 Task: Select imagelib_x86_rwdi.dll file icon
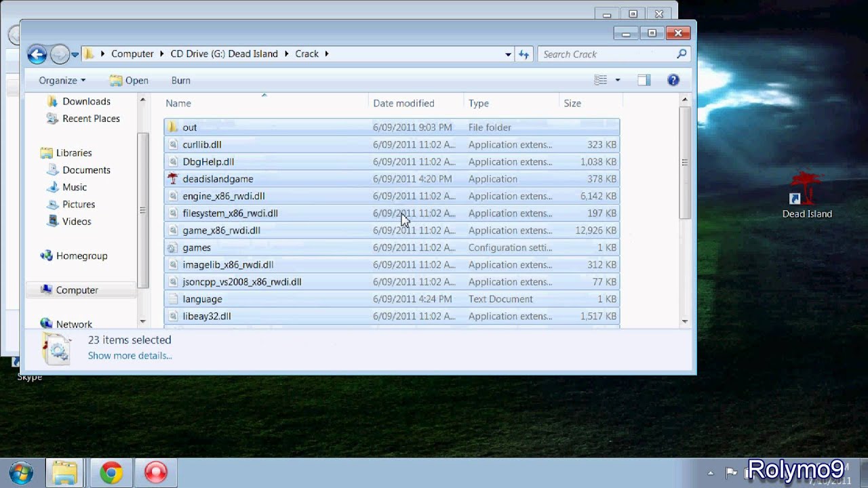pyautogui.click(x=172, y=264)
